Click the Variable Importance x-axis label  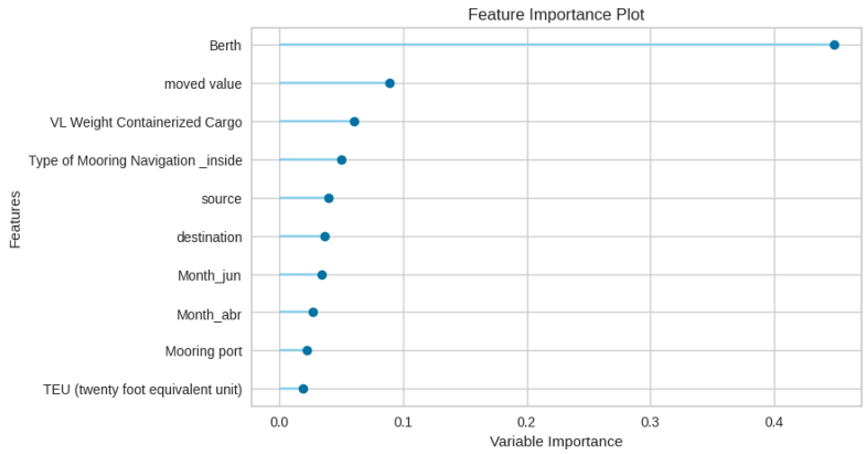[x=556, y=442]
